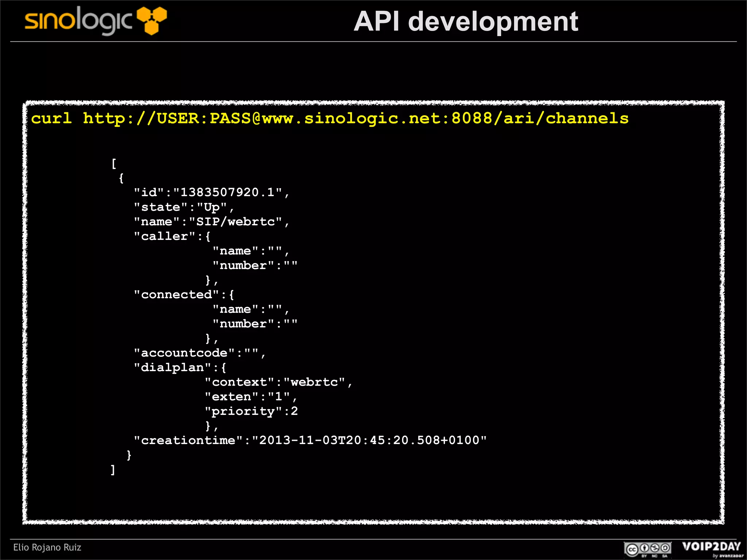Select the "state":"Up" line

pos(184,207)
